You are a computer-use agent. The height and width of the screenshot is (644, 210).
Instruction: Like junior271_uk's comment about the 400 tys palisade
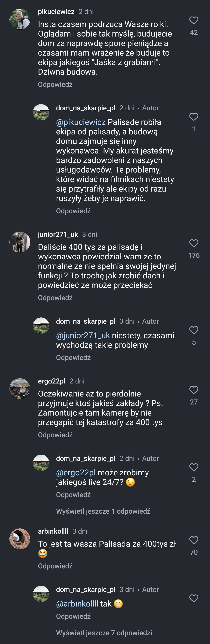click(x=194, y=243)
